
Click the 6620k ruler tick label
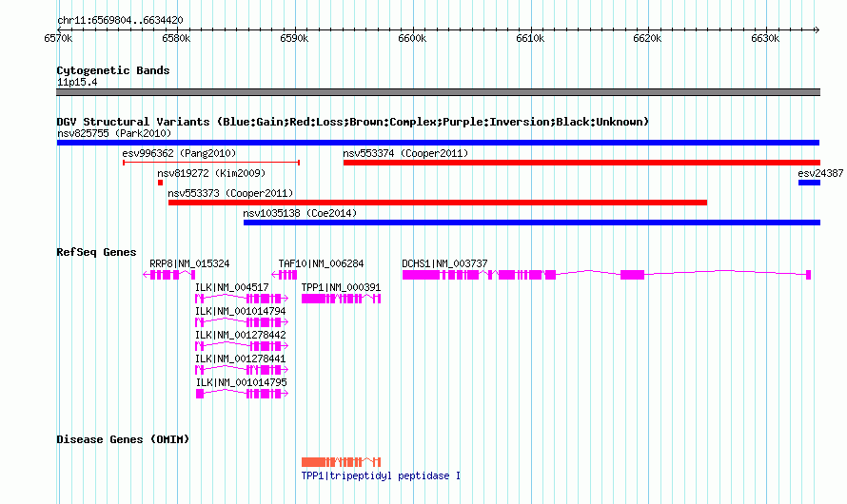[647, 38]
